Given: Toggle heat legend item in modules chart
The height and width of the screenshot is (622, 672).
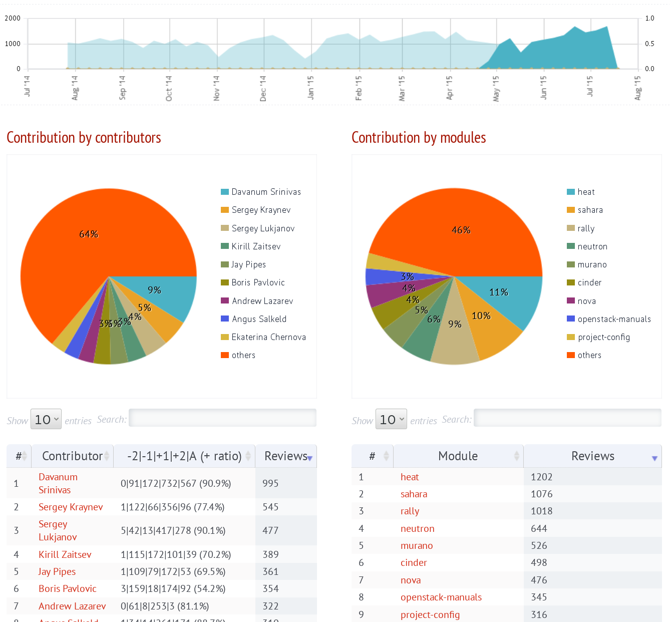Looking at the screenshot, I should [585, 192].
